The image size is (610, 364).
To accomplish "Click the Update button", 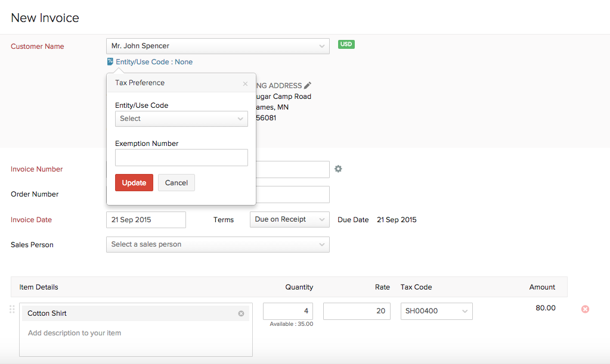I will [x=134, y=182].
